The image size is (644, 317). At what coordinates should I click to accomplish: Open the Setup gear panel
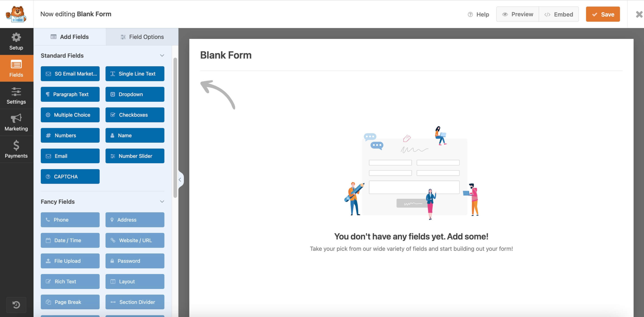(x=16, y=41)
